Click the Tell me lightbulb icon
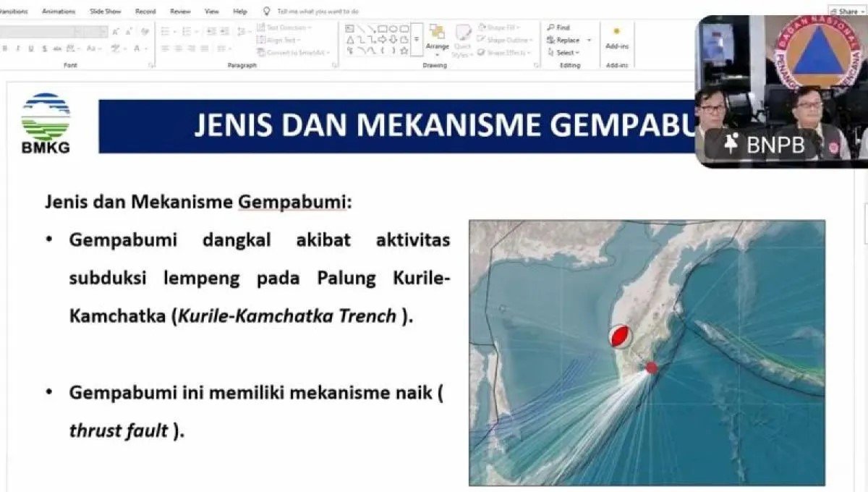 click(x=266, y=12)
